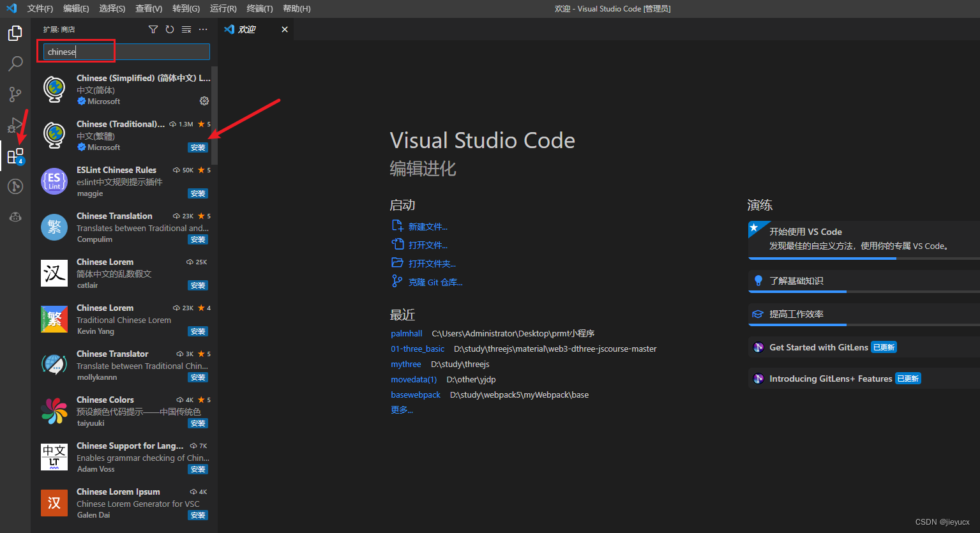
Task: Open recent project basewebpack
Action: coord(416,394)
